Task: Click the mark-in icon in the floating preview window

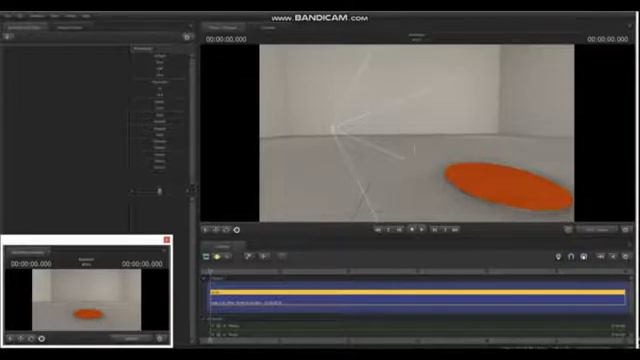Action: pyautogui.click(x=10, y=339)
